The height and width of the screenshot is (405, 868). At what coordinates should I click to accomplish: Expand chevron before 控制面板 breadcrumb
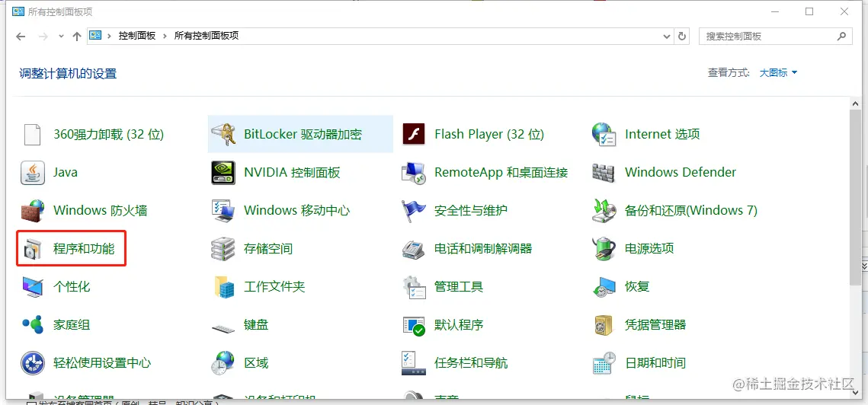pyautogui.click(x=110, y=36)
